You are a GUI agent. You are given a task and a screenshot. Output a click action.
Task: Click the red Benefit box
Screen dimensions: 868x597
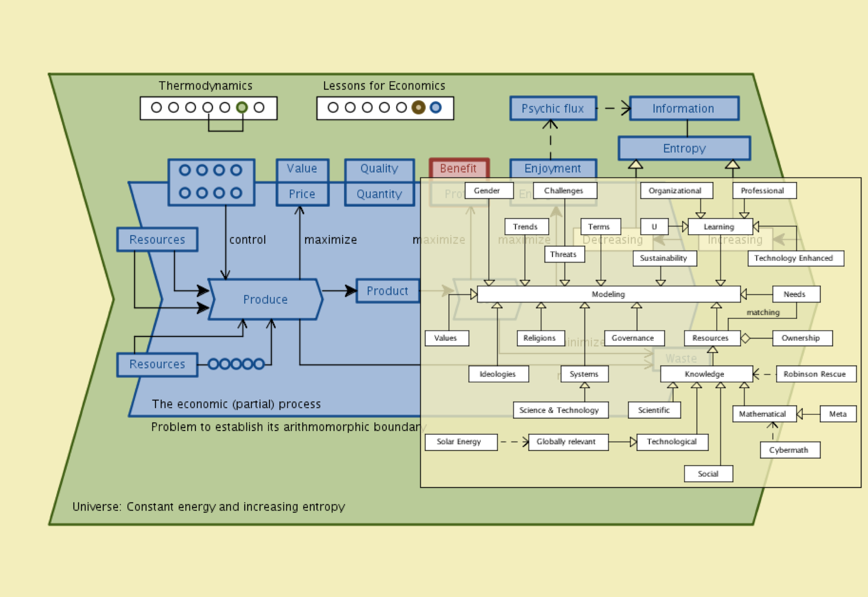click(459, 168)
